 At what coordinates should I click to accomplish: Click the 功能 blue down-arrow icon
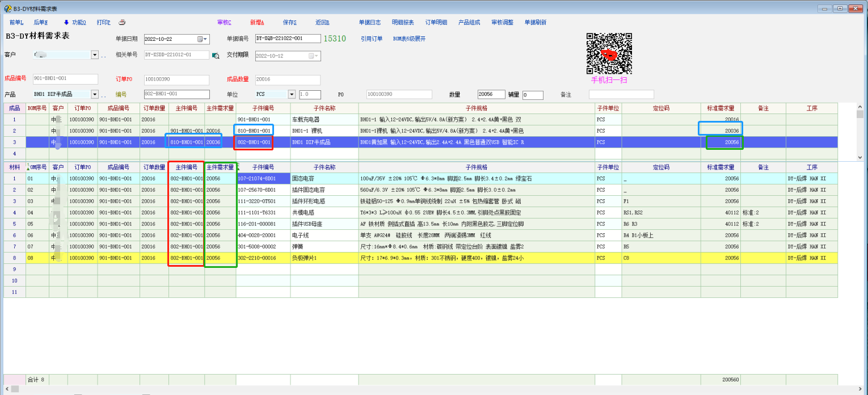[x=66, y=23]
